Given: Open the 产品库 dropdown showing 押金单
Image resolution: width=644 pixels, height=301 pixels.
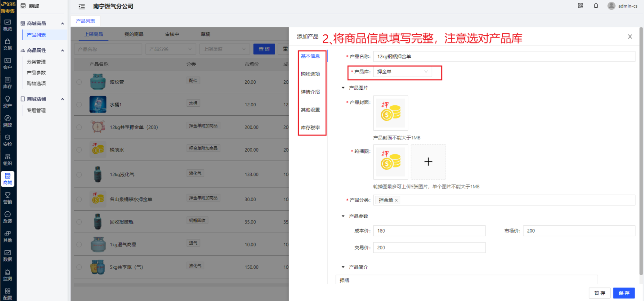Looking at the screenshot, I should pyautogui.click(x=402, y=72).
